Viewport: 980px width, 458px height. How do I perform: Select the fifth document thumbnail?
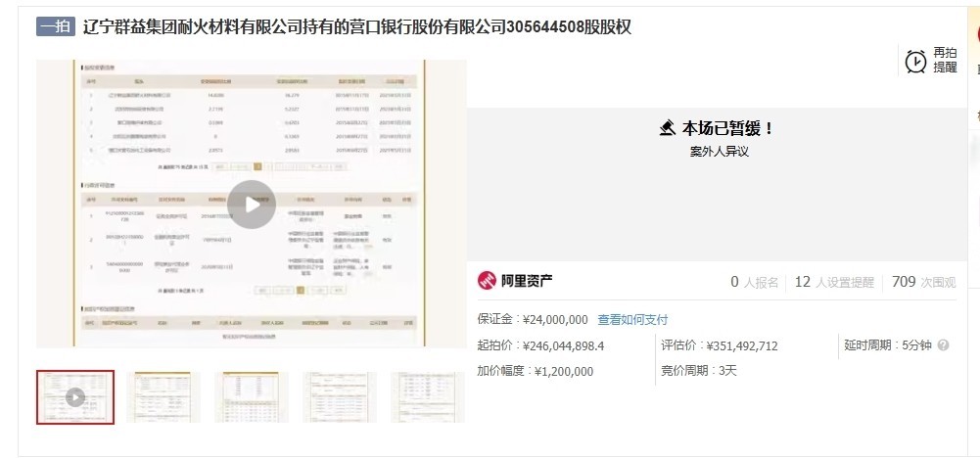pos(428,397)
